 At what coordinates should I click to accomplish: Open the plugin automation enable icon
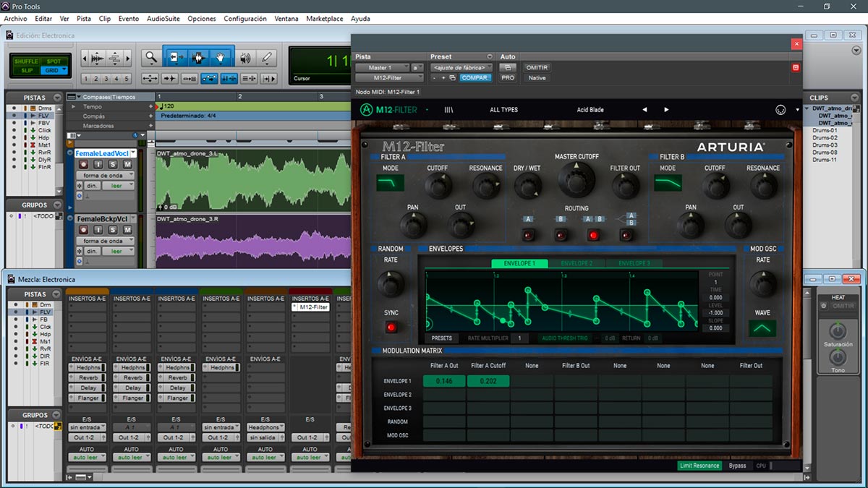(x=508, y=67)
